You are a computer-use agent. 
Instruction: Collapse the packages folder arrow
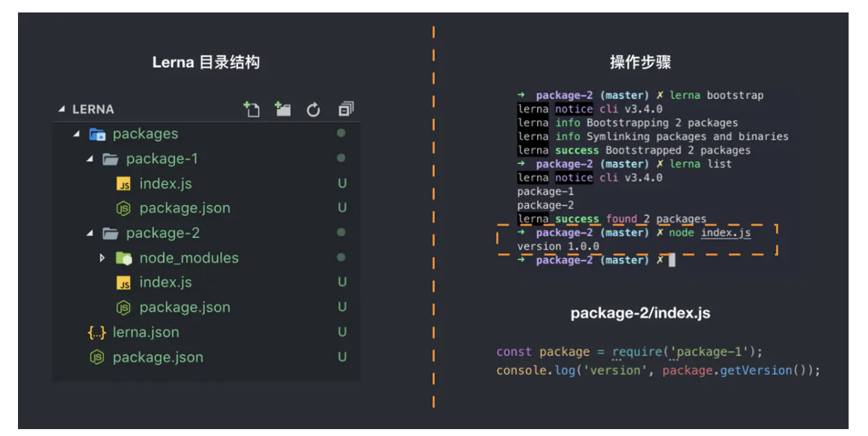pos(76,134)
